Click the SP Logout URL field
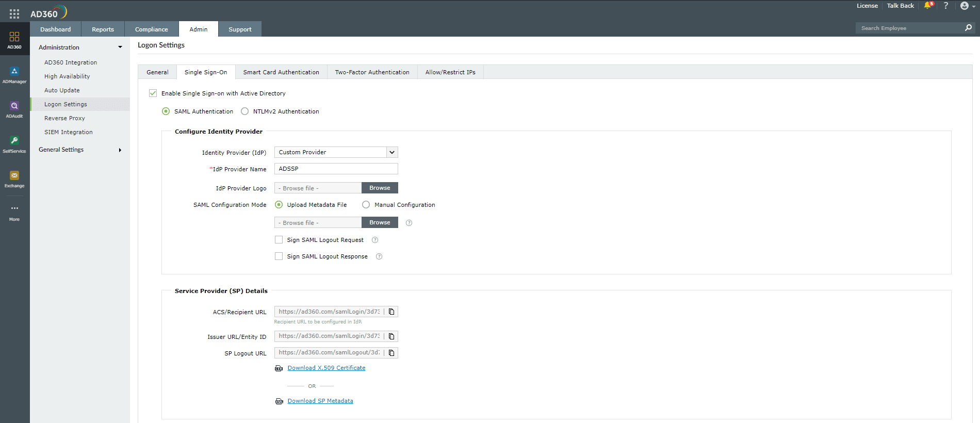The image size is (980, 423). [329, 353]
